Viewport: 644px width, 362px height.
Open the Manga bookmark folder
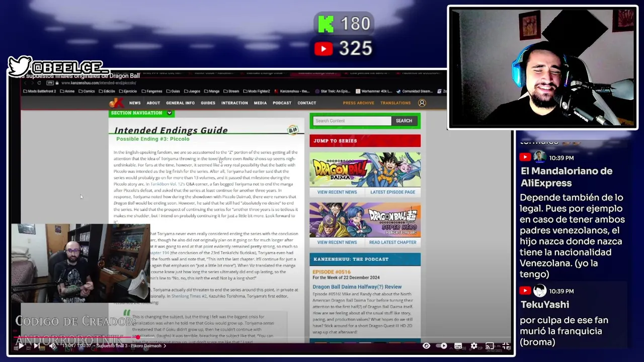pos(212,92)
